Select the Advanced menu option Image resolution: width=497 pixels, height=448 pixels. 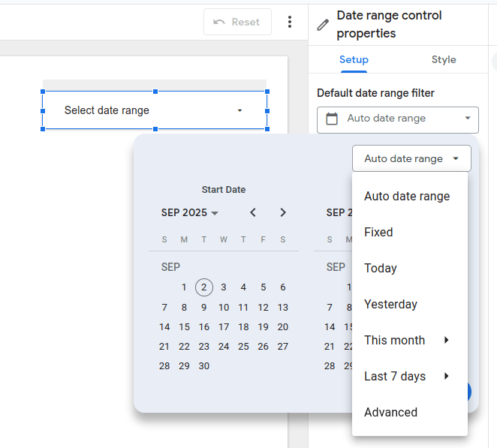click(390, 412)
